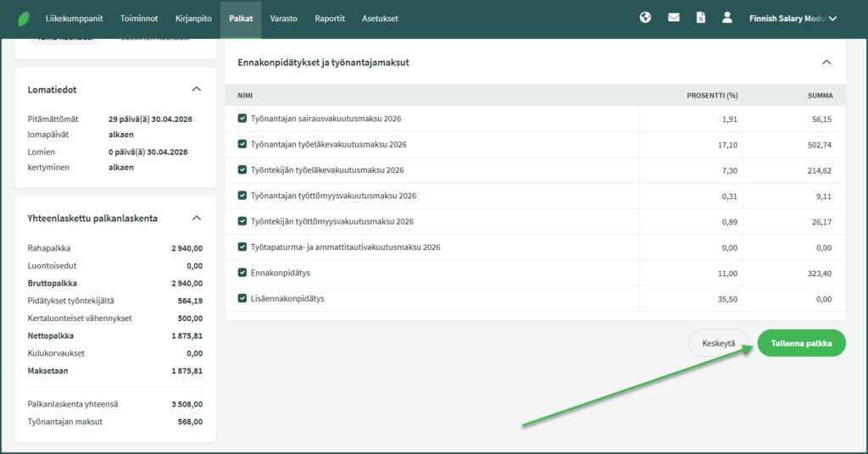Click the Tallenna palkka button
The height and width of the screenshot is (454, 868).
801,344
